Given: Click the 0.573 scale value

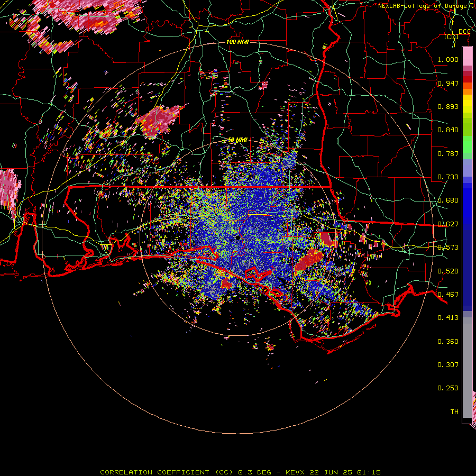Looking at the screenshot, I should click(x=448, y=248).
